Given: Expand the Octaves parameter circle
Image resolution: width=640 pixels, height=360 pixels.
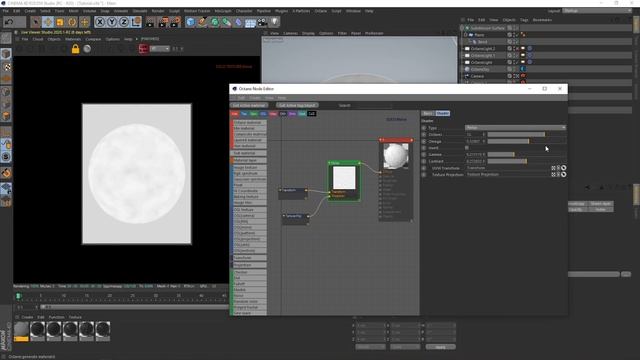Looking at the screenshot, I should (424, 134).
